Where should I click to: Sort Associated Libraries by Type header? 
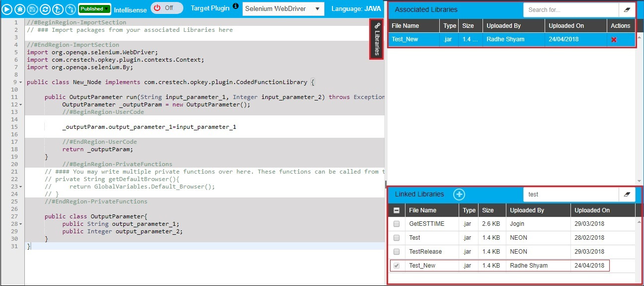pyautogui.click(x=449, y=26)
